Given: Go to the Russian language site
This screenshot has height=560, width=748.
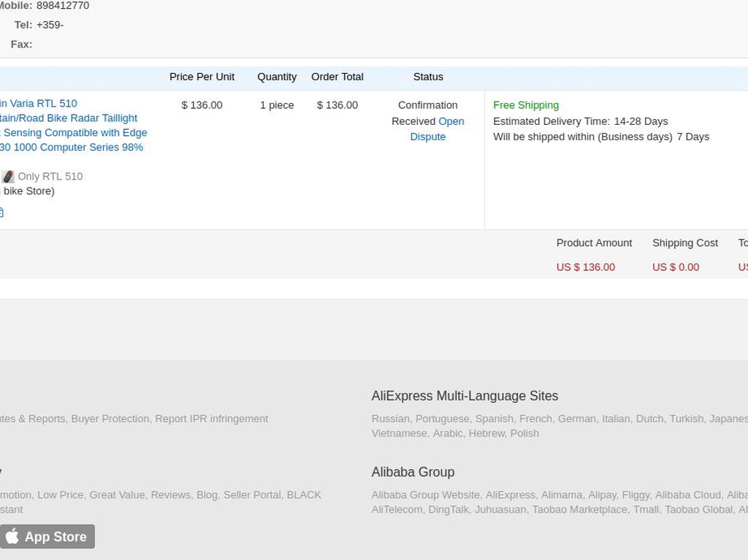Looking at the screenshot, I should tap(390, 418).
